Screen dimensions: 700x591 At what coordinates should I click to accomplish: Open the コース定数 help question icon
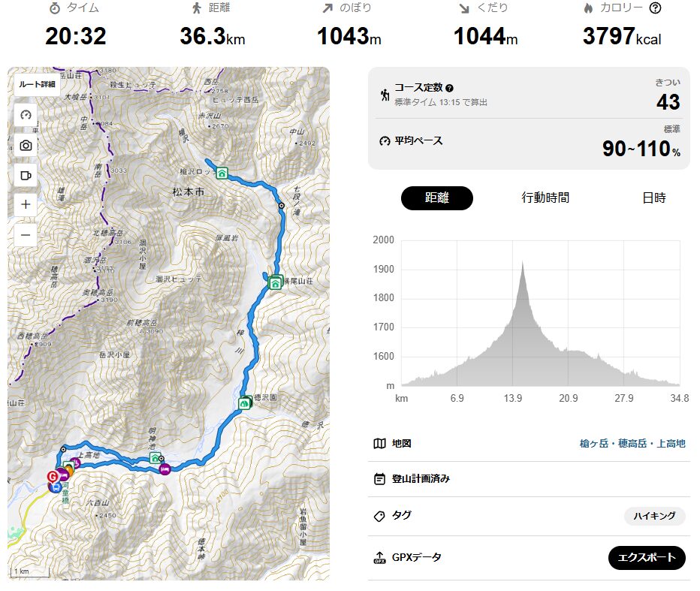pyautogui.click(x=450, y=88)
